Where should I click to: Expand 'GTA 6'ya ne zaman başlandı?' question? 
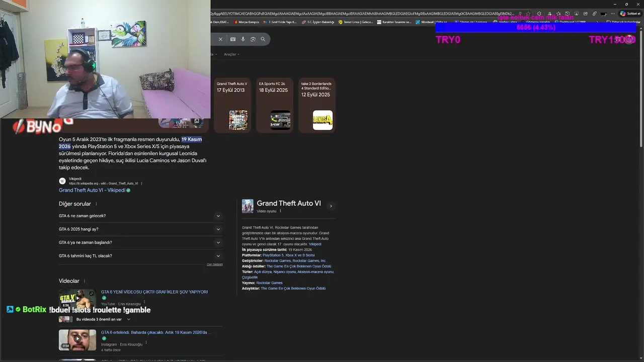pyautogui.click(x=140, y=242)
